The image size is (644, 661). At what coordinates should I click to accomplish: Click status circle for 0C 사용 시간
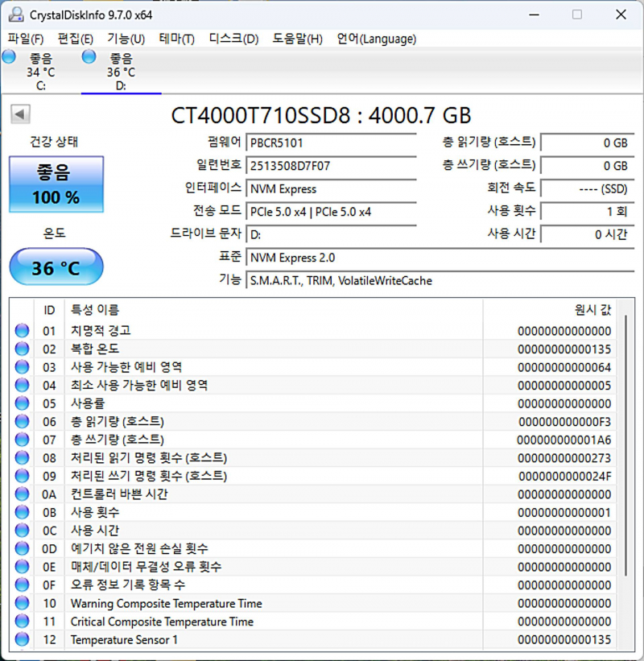(22, 531)
